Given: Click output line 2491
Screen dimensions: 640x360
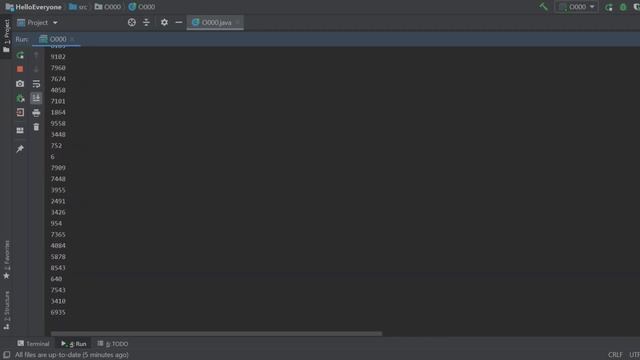Looking at the screenshot, I should (x=58, y=201).
